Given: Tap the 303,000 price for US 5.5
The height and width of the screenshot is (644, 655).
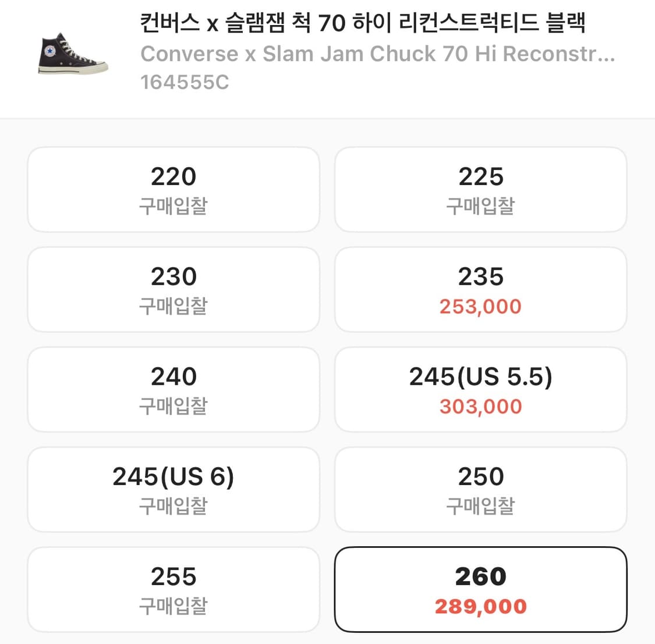Looking at the screenshot, I should point(479,406).
